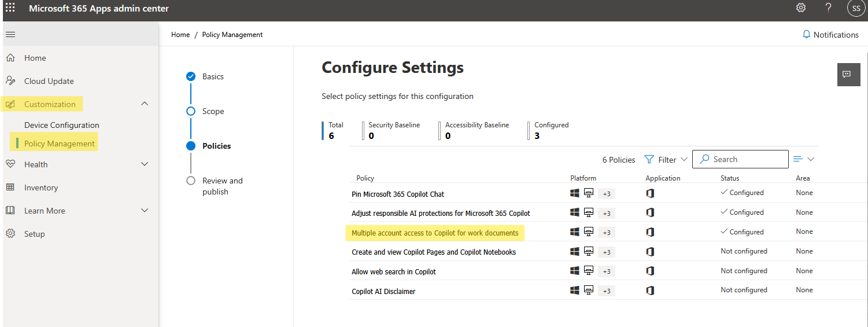
Task: Go back to the Basics step
Action: coord(213,76)
